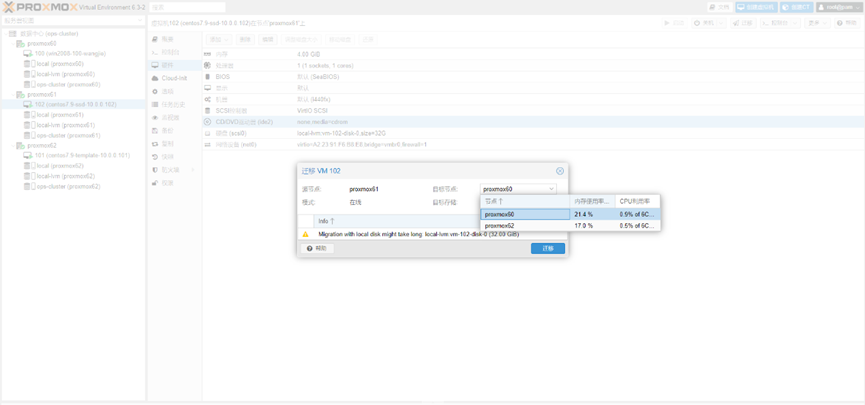865x405 pixels.
Task: Click the proxmox62 node server icon
Action: point(20,146)
